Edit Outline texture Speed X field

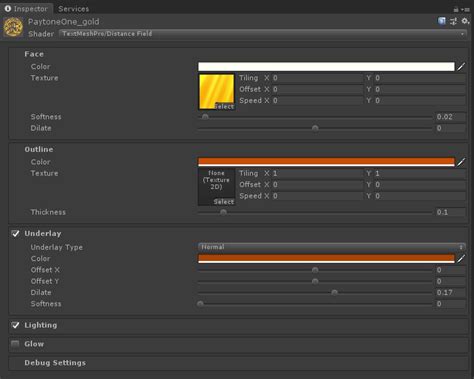pyautogui.click(x=317, y=196)
